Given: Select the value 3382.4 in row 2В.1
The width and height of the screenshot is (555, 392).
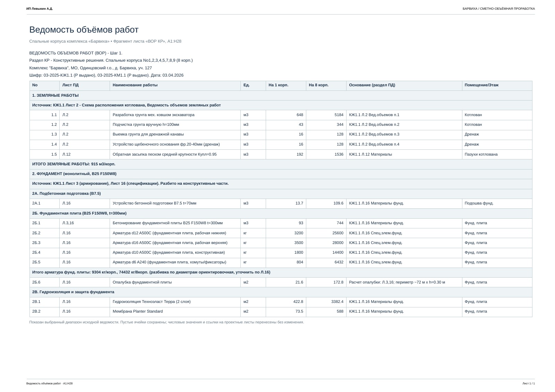Looking at the screenshot, I should click(x=326, y=302).
